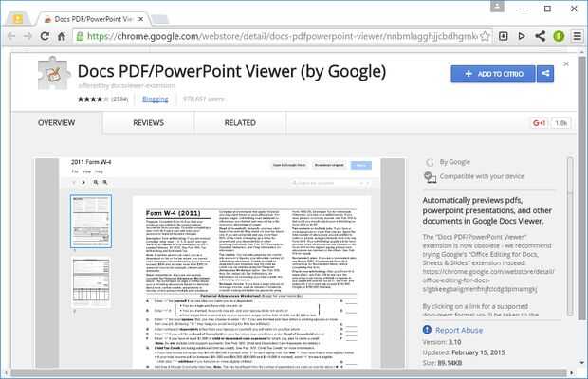Go back with the browser back arrow
This screenshot has height=379, width=588.
point(11,36)
